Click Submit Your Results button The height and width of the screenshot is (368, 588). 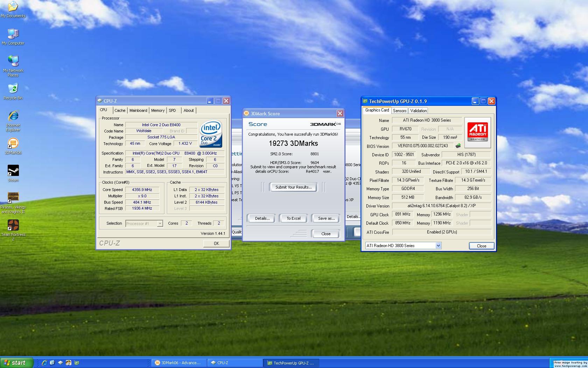coord(293,187)
